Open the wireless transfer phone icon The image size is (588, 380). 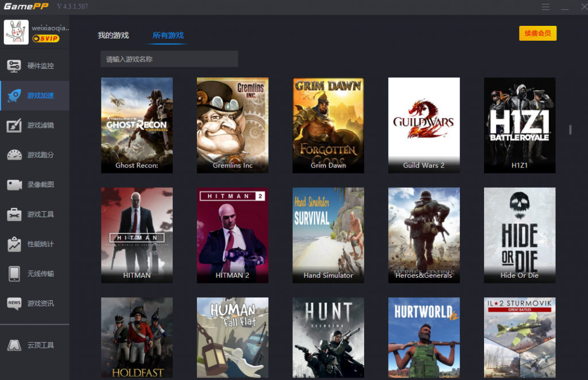[x=14, y=274]
